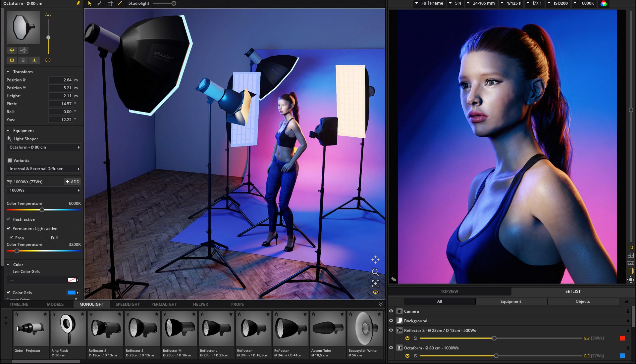Select the arrow selection tool in the toolbar
636x364 pixels.
point(89,3)
